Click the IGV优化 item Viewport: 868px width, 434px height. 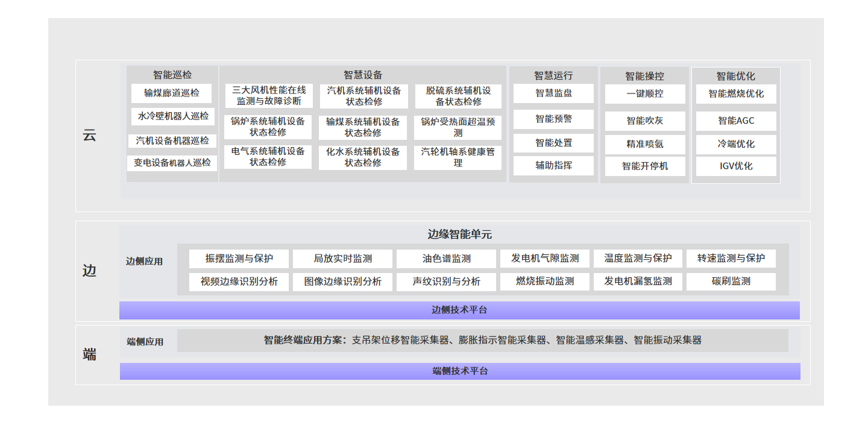(736, 166)
